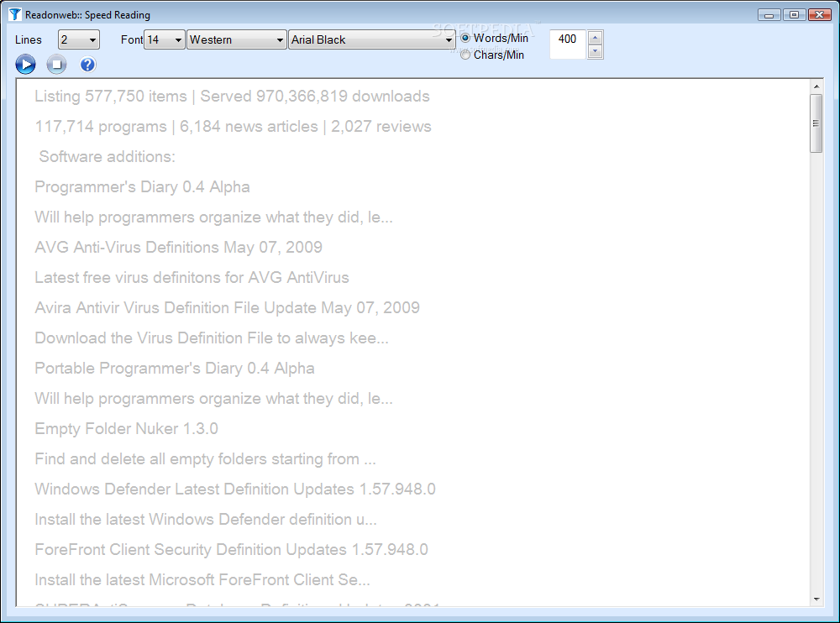Stop reading with the Stop button
The image size is (840, 623).
[x=56, y=65]
